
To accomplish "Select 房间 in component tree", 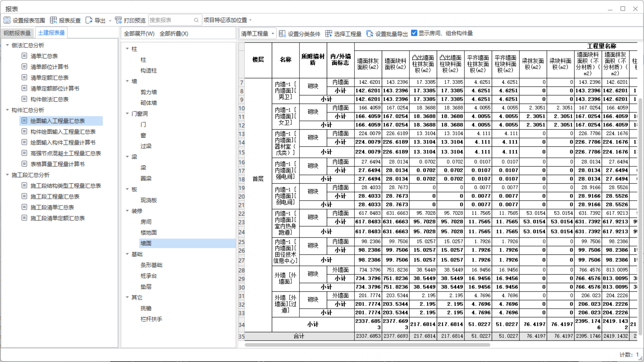I will [146, 222].
